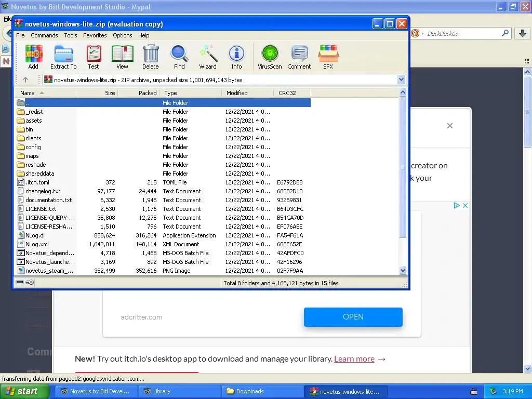Select the reshade folder
The height and width of the screenshot is (399, 532).
[32, 165]
